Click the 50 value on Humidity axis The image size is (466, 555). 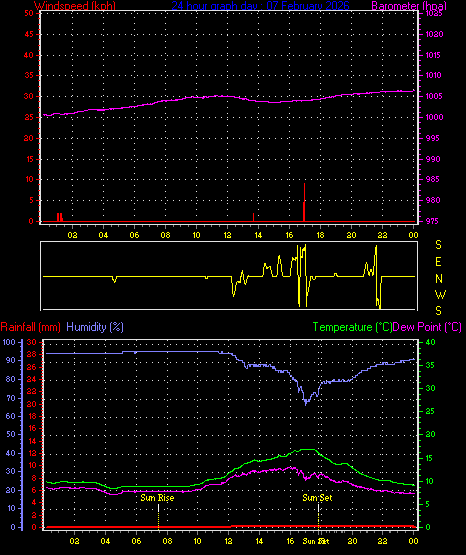point(11,434)
